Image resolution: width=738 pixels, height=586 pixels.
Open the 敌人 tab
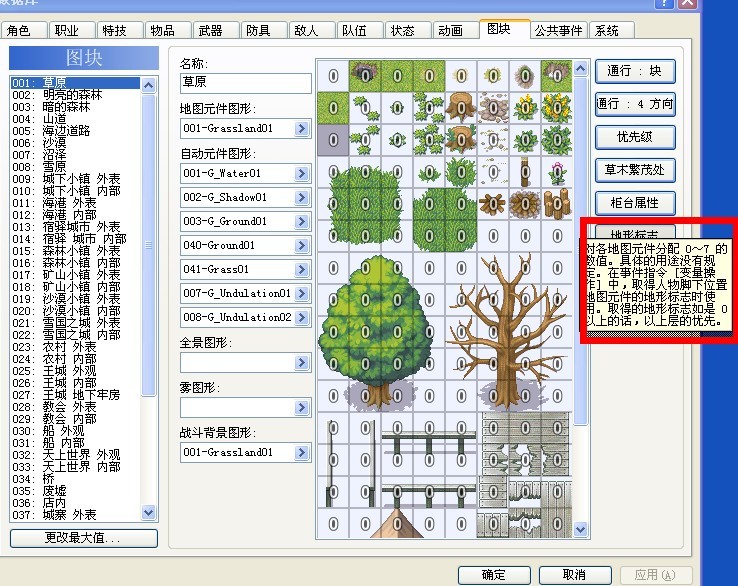pos(312,31)
